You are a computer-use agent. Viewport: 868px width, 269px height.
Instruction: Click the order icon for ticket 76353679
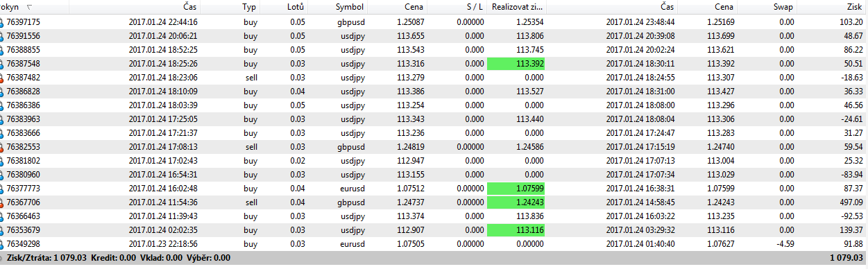pos(2,230)
